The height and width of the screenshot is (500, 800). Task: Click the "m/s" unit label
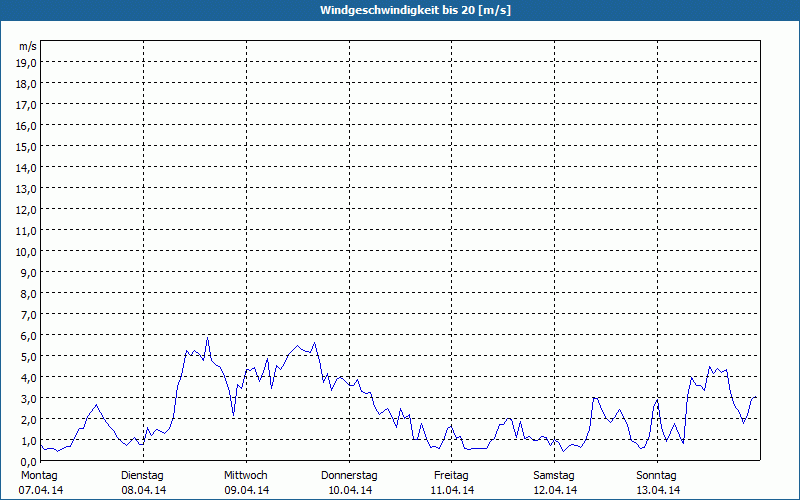[x=28, y=46]
